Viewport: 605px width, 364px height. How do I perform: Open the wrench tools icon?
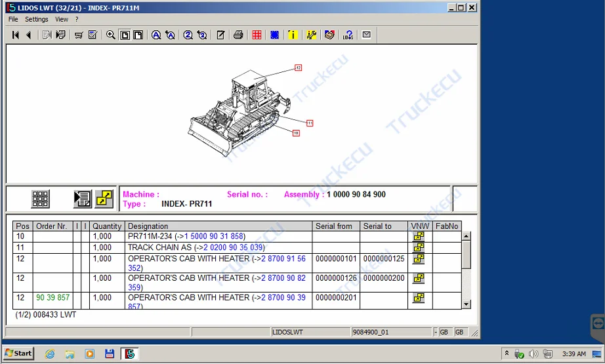[x=312, y=35]
